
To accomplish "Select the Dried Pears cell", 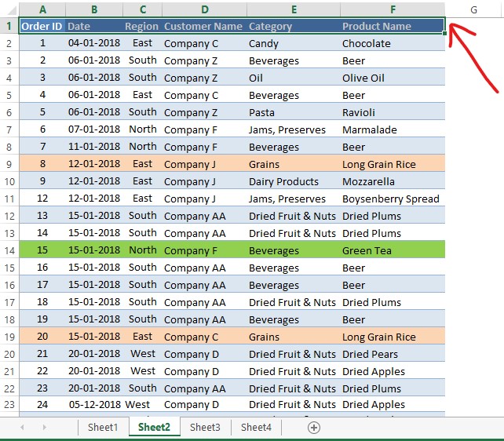I will (x=393, y=354).
